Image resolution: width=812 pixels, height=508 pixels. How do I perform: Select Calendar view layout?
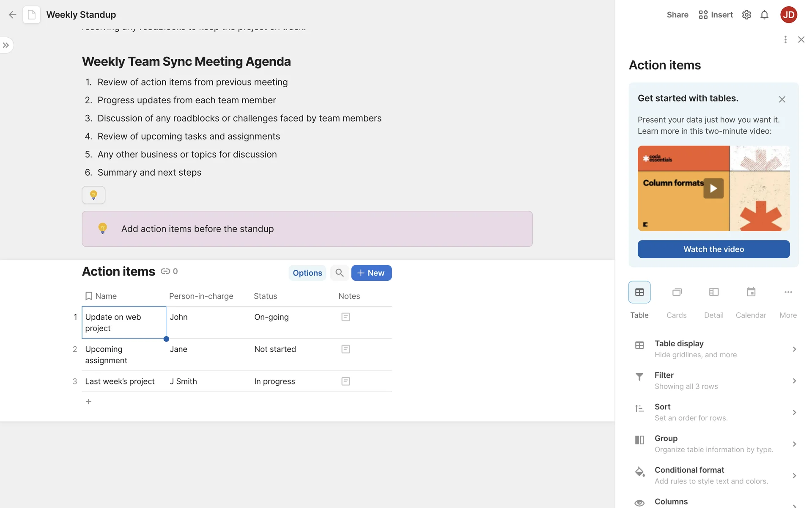(x=751, y=293)
